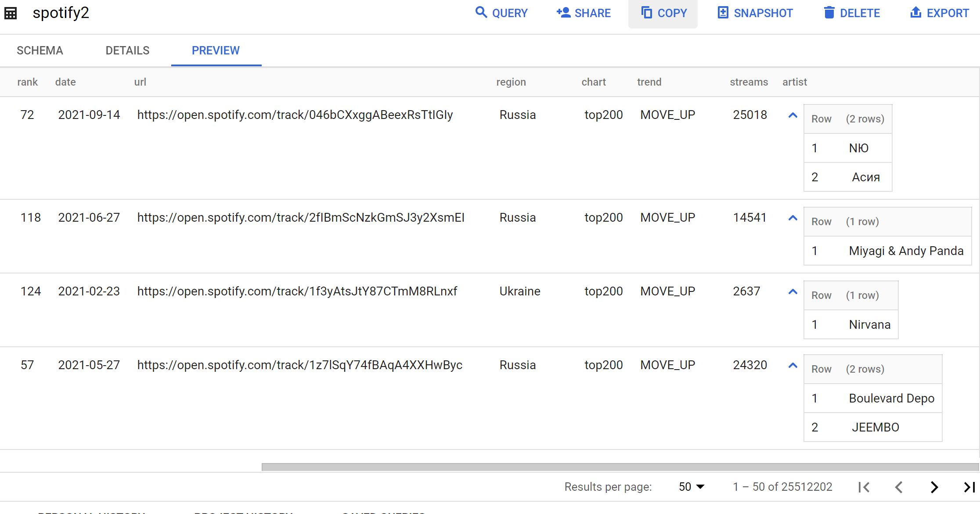980x514 pixels.
Task: Click the table grid icon beside spotify2
Action: (11, 13)
